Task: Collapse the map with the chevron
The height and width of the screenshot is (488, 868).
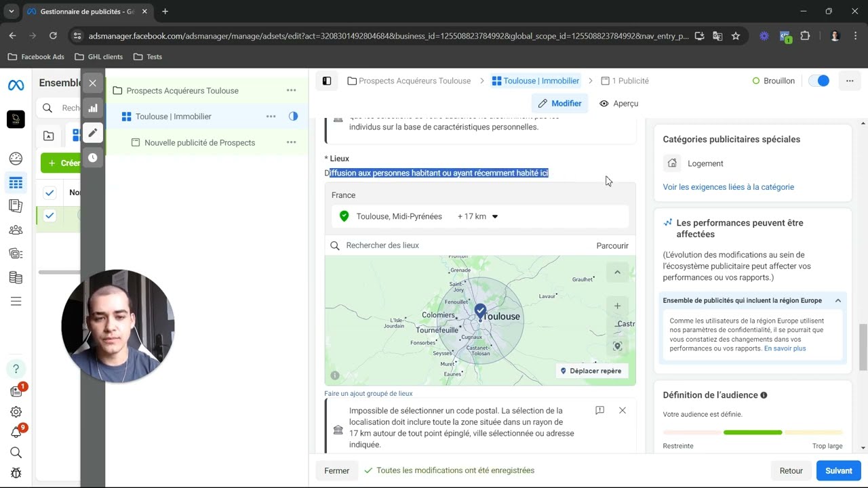Action: pyautogui.click(x=617, y=272)
